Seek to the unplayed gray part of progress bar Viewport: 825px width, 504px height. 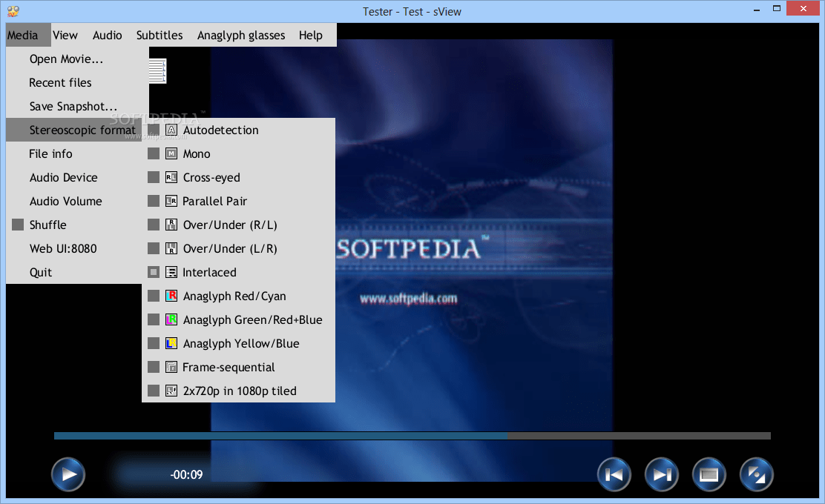(x=640, y=436)
